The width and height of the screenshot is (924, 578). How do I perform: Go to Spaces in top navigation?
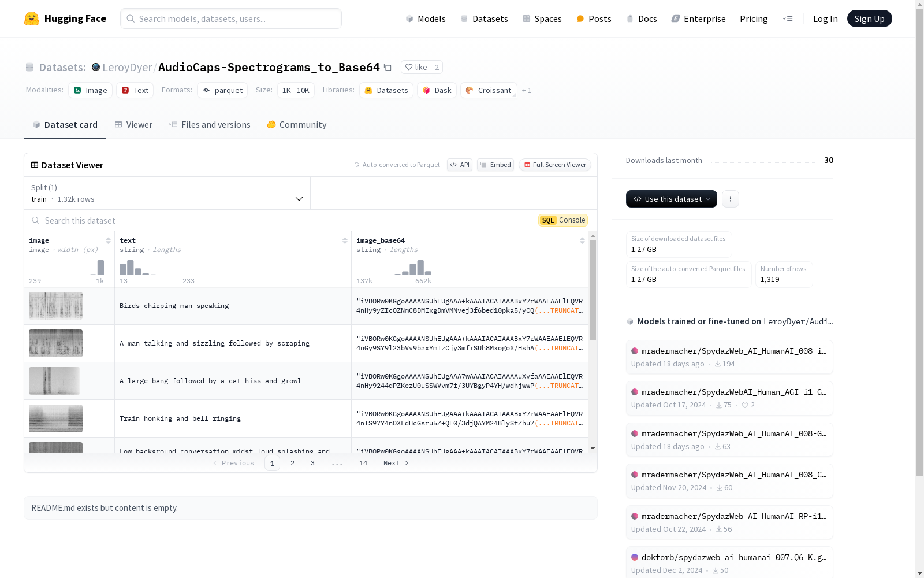point(542,18)
